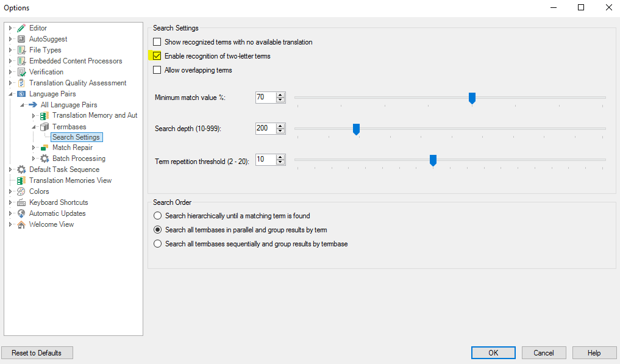Open the Translation Memories View item
620x364 pixels.
[x=70, y=180]
